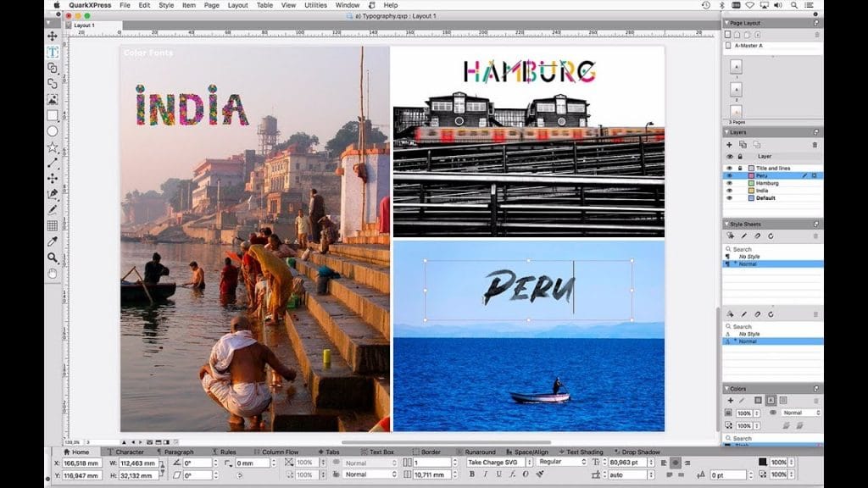This screenshot has width=868, height=488.
Task: Click the Peru layer color swatch
Action: click(x=751, y=175)
